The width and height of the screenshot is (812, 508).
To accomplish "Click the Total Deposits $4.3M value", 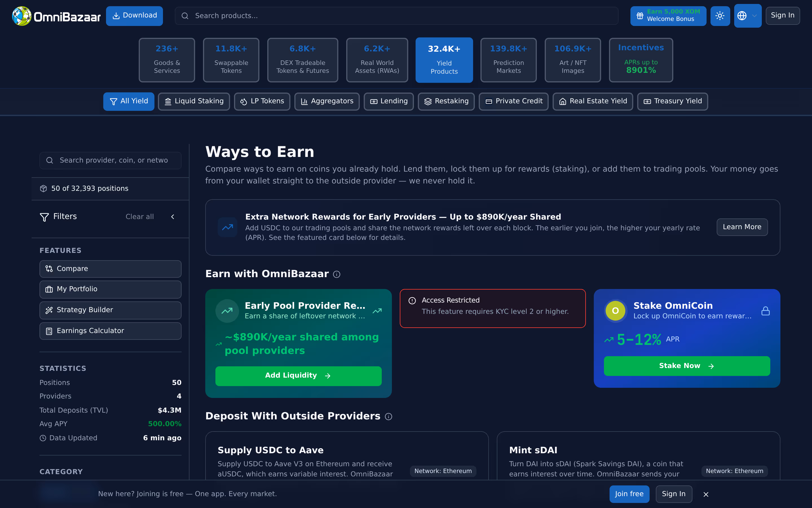I will click(169, 410).
